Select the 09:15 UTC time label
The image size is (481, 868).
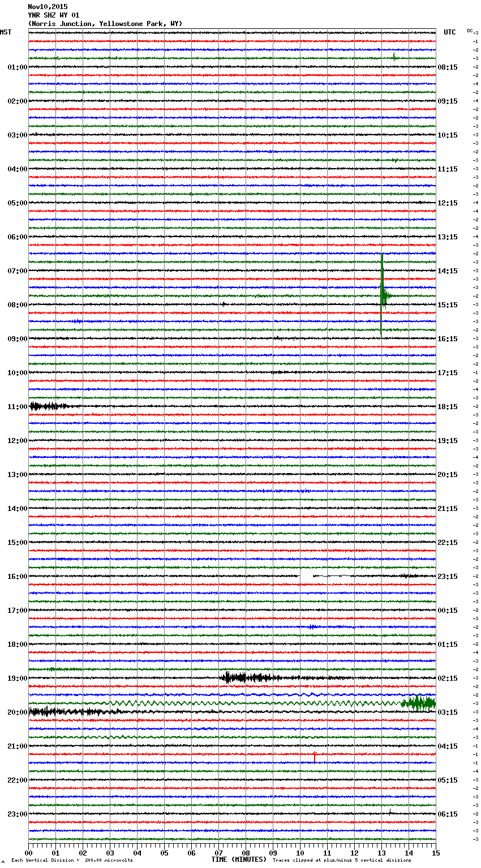pos(448,101)
